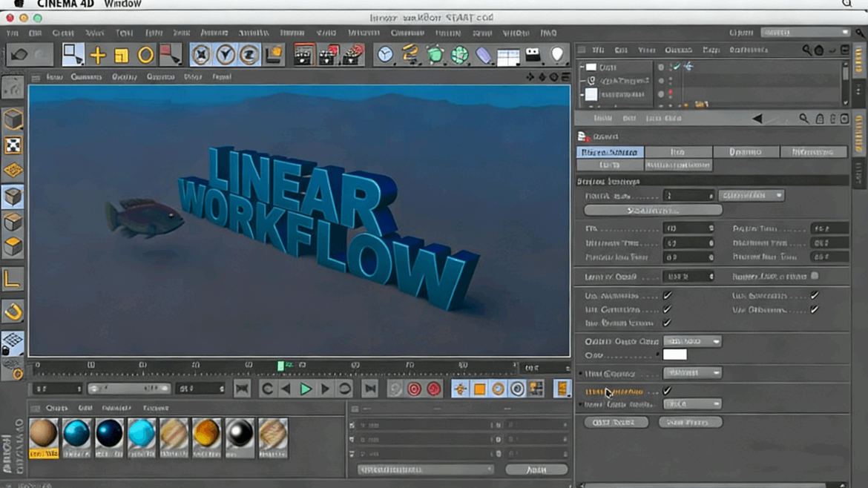Render the active viewport
868x488 pixels.
(303, 56)
